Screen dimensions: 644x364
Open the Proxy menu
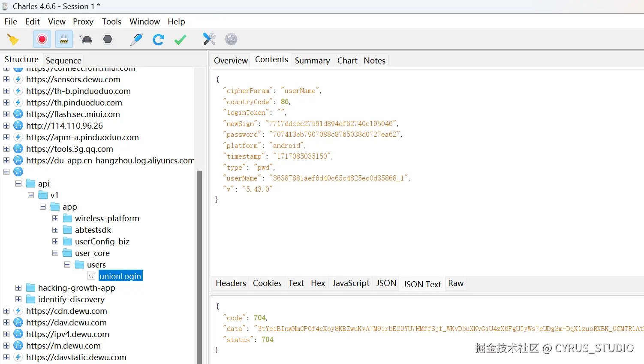coord(83,21)
